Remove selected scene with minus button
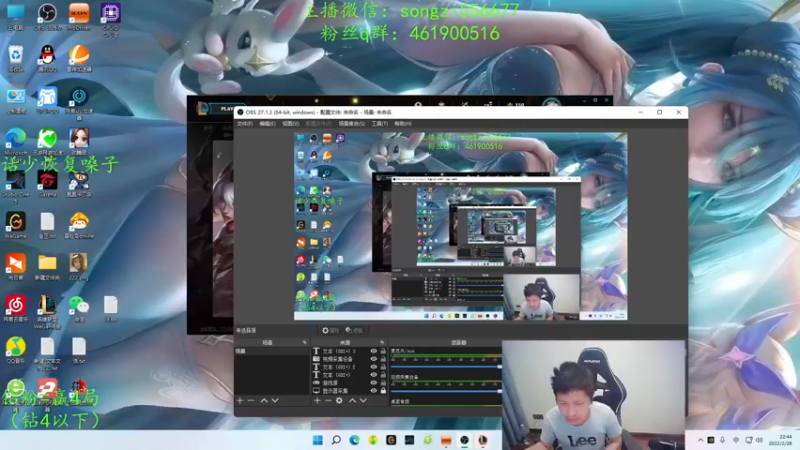 (x=251, y=401)
